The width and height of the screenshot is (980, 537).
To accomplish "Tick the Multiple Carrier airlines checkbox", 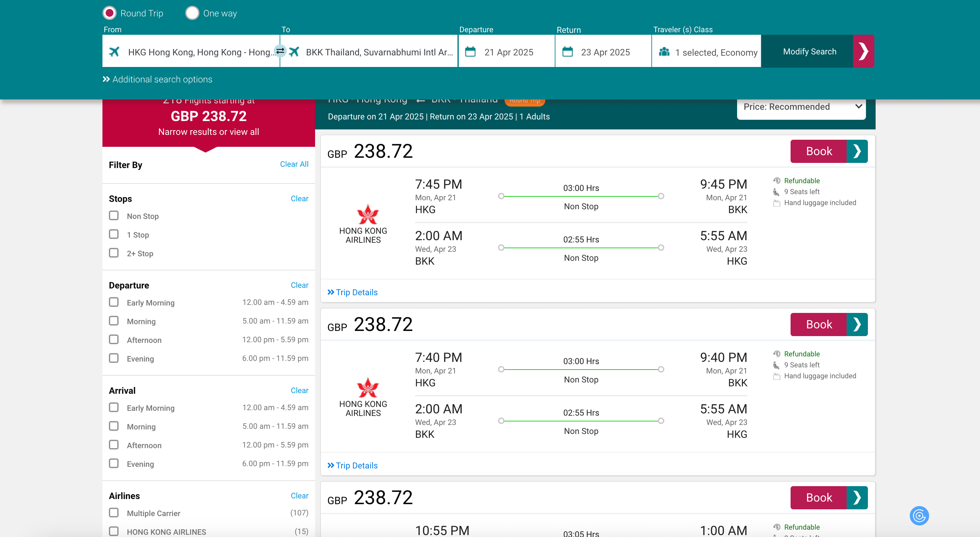I will (114, 513).
